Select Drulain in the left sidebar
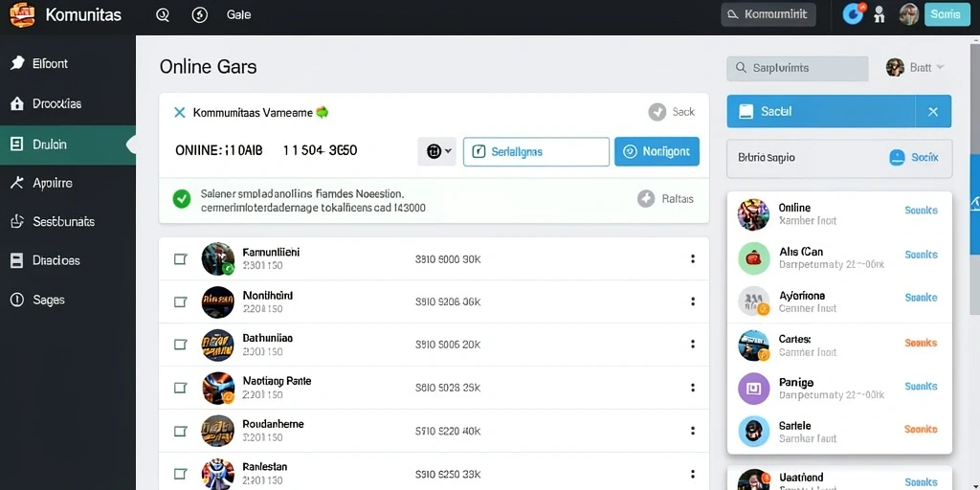Screen dimensions: 980x490 [x=68, y=145]
